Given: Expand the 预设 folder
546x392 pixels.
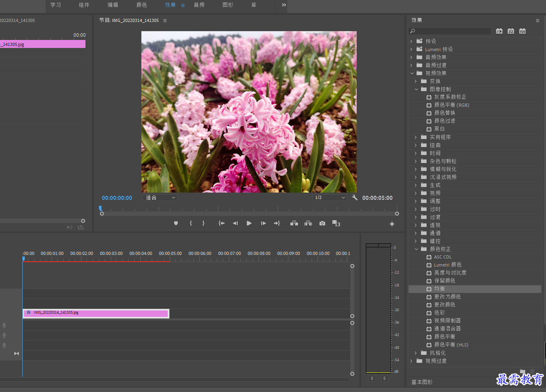Looking at the screenshot, I should point(411,41).
